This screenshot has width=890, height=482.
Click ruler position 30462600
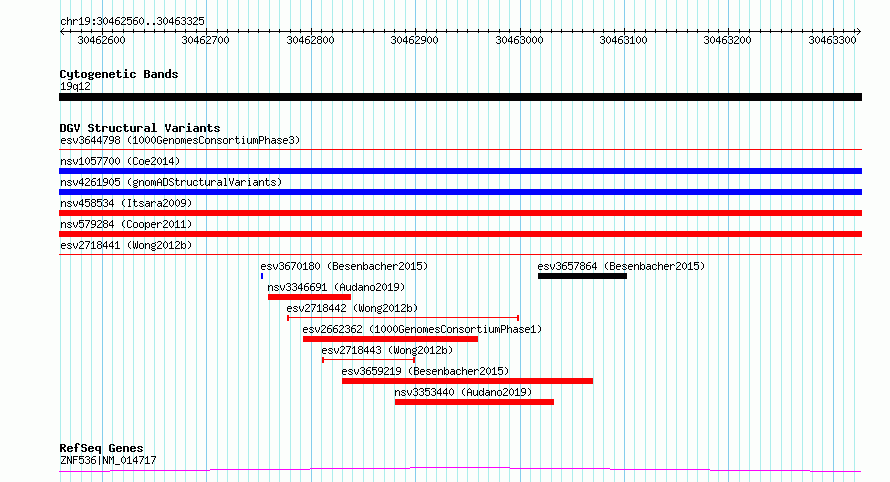tap(102, 40)
